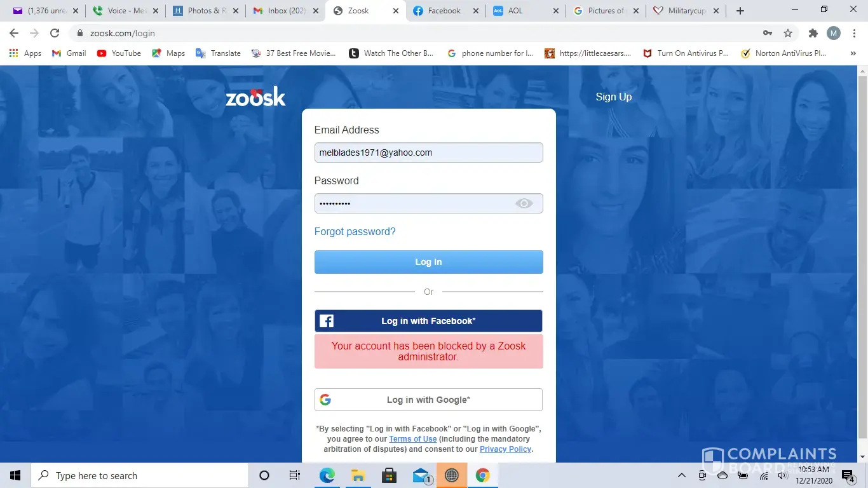
Task: Click the browser forward arrow
Action: pos(34,33)
